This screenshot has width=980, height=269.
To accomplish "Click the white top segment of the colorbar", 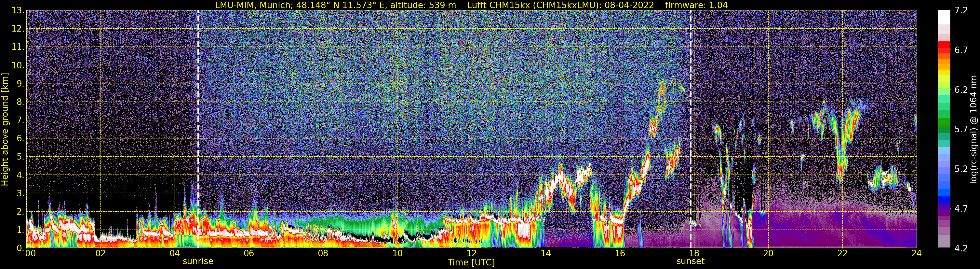I will pyautogui.click(x=944, y=17).
